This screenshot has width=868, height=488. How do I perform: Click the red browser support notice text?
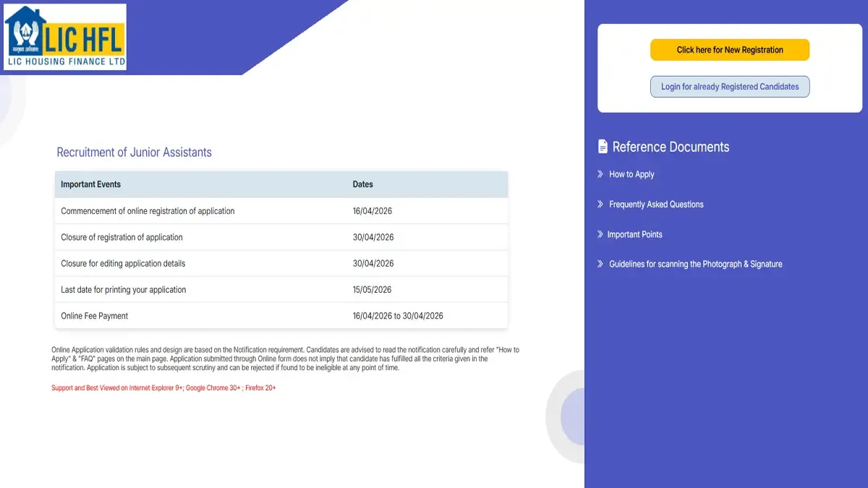pyautogui.click(x=163, y=388)
